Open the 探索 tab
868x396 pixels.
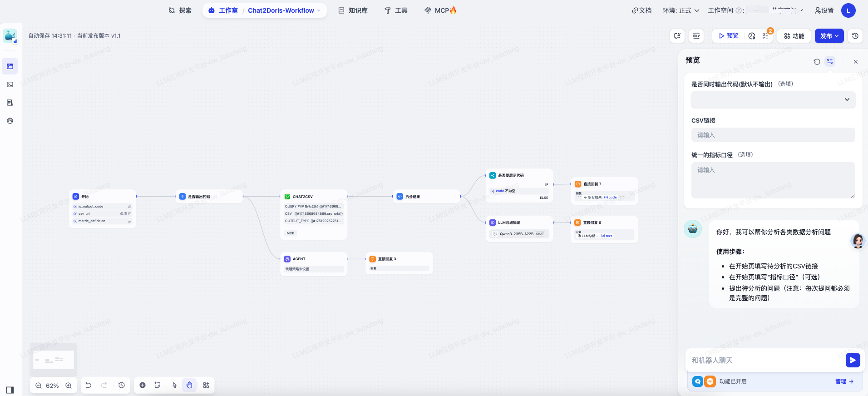[x=180, y=10]
